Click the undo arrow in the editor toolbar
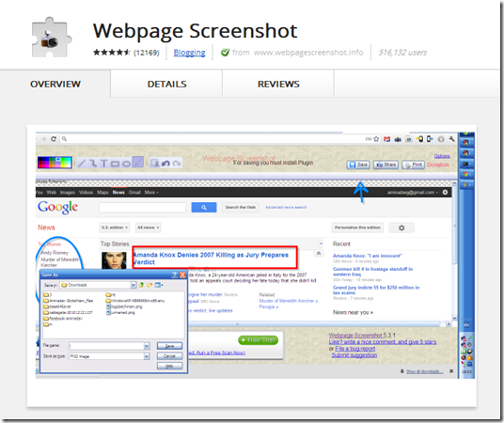 (x=165, y=164)
